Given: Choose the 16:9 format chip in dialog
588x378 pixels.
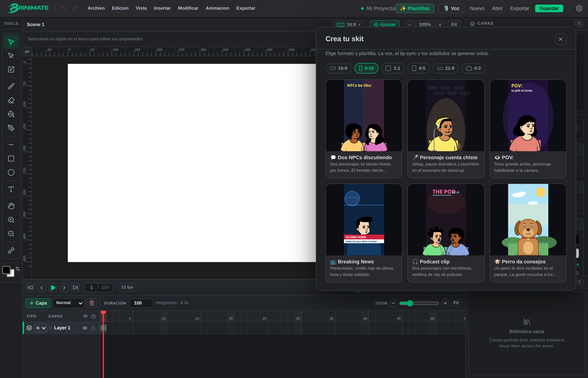Looking at the screenshot, I should click(x=339, y=68).
